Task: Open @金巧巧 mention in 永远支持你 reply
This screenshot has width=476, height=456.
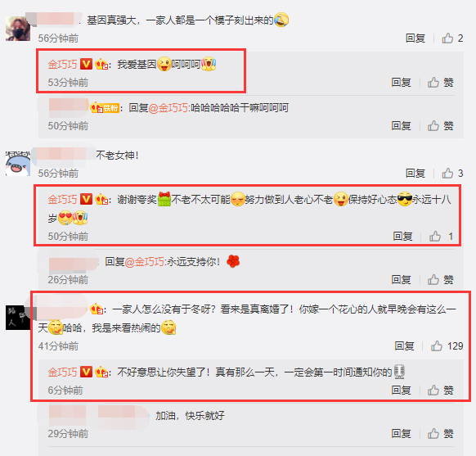Action: click(x=145, y=262)
